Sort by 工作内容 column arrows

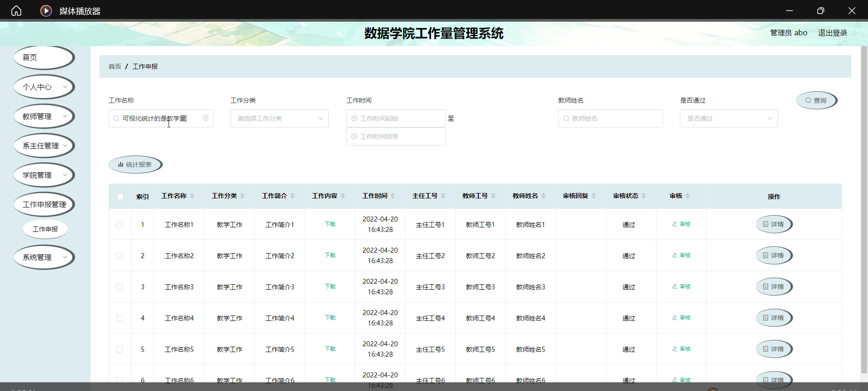point(343,196)
